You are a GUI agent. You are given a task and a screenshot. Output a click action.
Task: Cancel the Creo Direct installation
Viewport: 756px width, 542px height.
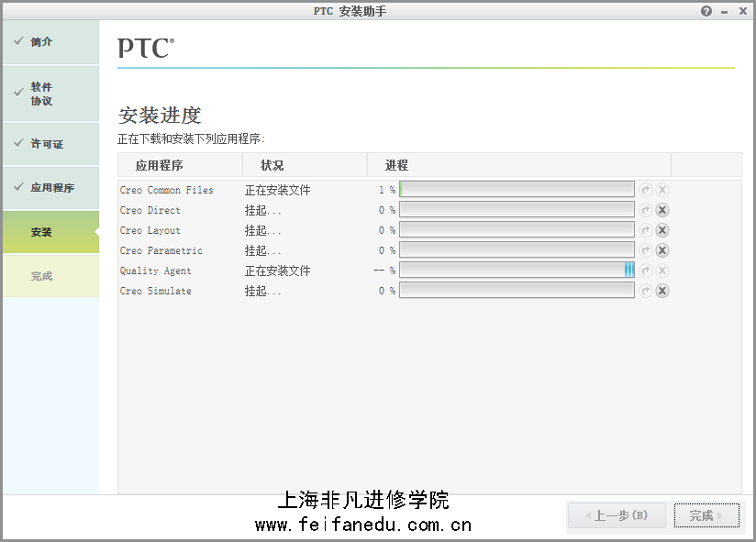(662, 210)
